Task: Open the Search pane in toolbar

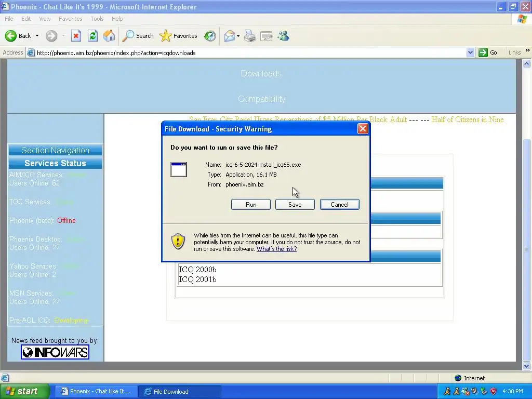Action: [x=138, y=36]
